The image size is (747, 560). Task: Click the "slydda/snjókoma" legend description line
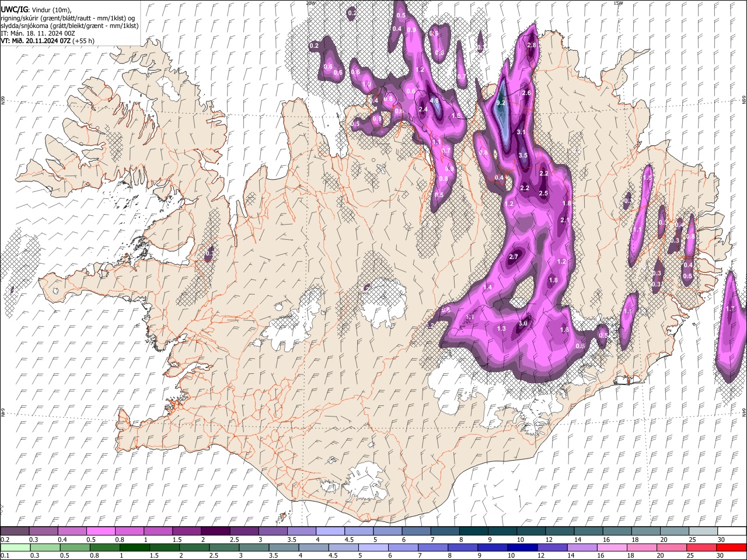[69, 26]
